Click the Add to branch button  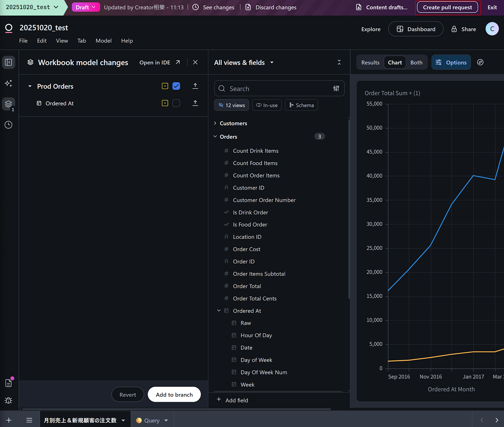tap(174, 395)
